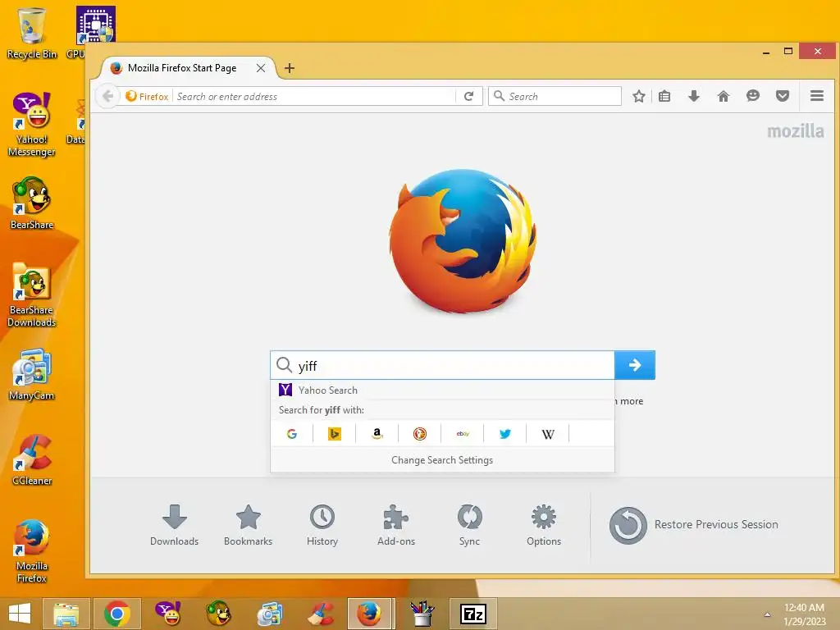Open the Downloads arrow in toolbar

(x=694, y=97)
